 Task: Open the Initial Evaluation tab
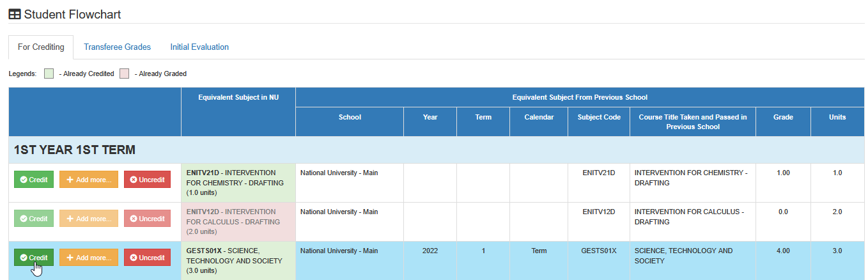click(x=199, y=47)
